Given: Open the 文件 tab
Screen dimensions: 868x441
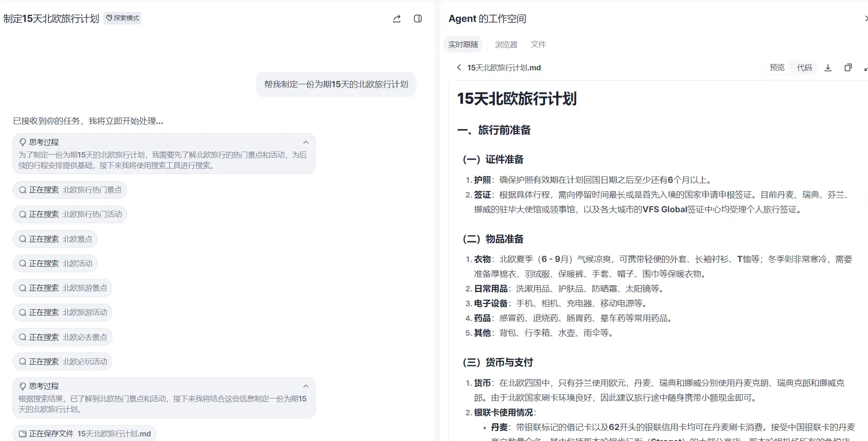Looking at the screenshot, I should click(538, 44).
